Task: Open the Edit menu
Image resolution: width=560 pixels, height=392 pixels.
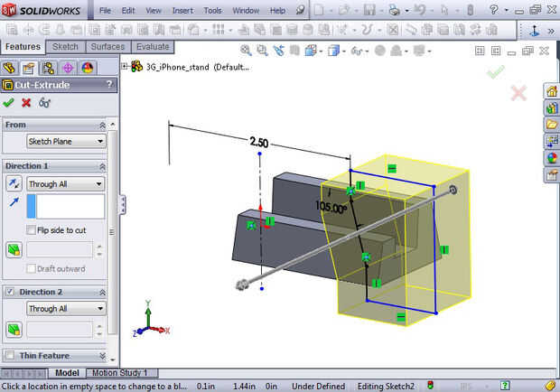Action: click(128, 11)
